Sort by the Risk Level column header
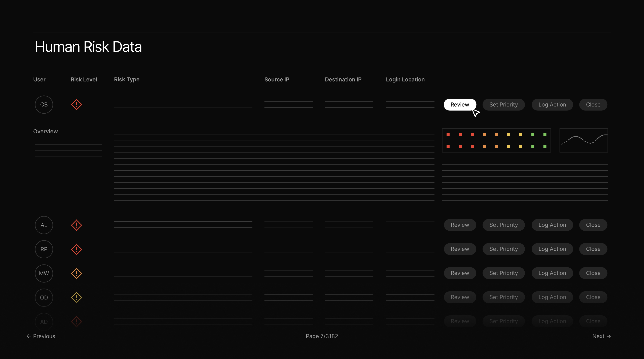Image resolution: width=644 pixels, height=359 pixels. (x=84, y=80)
